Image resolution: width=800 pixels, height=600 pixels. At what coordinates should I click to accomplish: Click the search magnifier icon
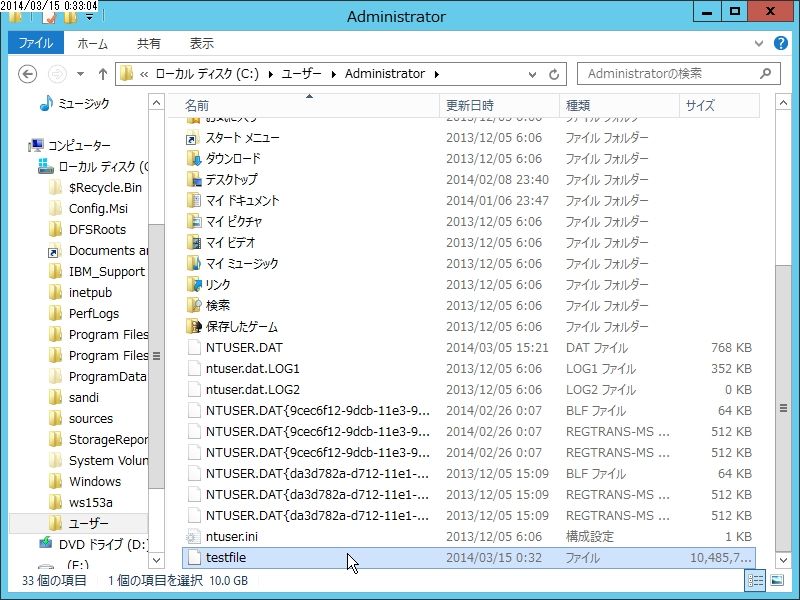tap(765, 73)
